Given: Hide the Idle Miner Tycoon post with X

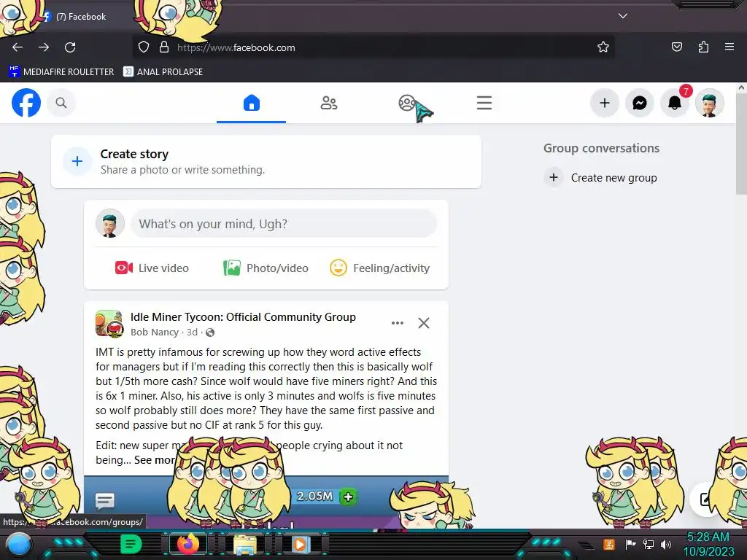Looking at the screenshot, I should [424, 323].
